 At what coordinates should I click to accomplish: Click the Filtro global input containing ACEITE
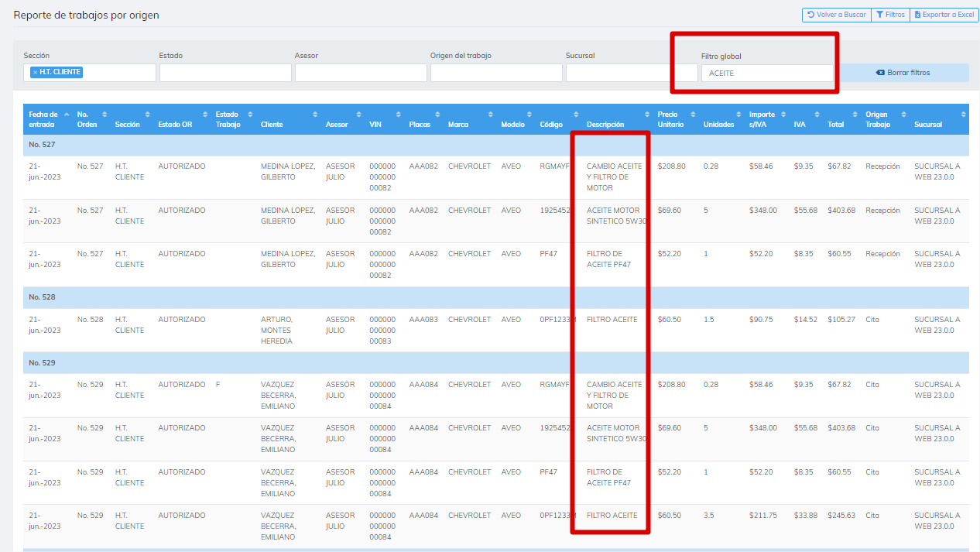[767, 73]
